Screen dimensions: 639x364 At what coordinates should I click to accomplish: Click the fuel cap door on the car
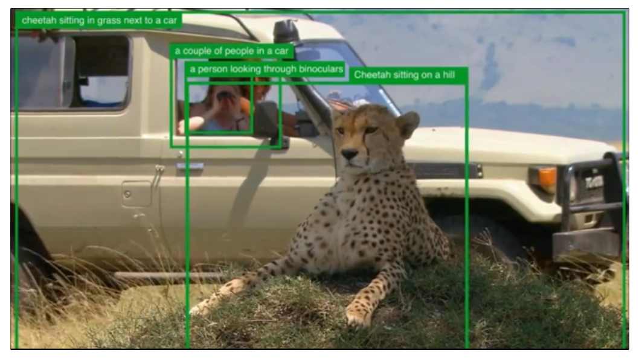pos(136,194)
